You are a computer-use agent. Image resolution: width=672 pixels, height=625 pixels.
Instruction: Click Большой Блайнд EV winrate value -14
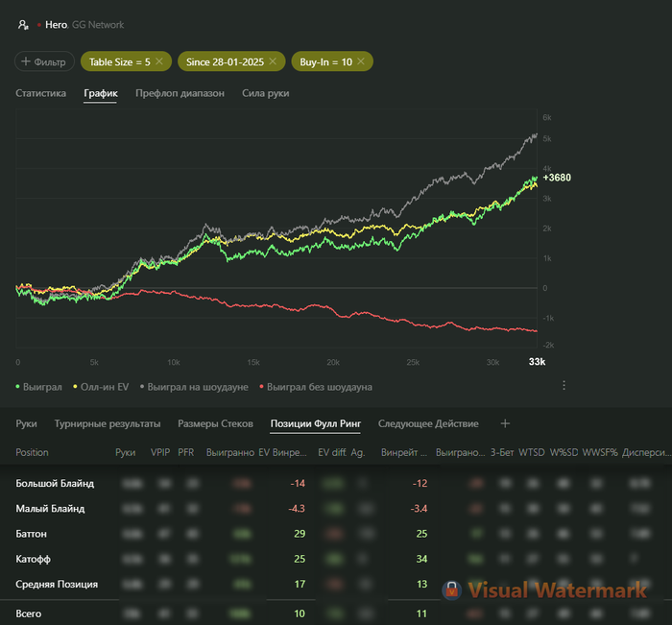pyautogui.click(x=298, y=483)
